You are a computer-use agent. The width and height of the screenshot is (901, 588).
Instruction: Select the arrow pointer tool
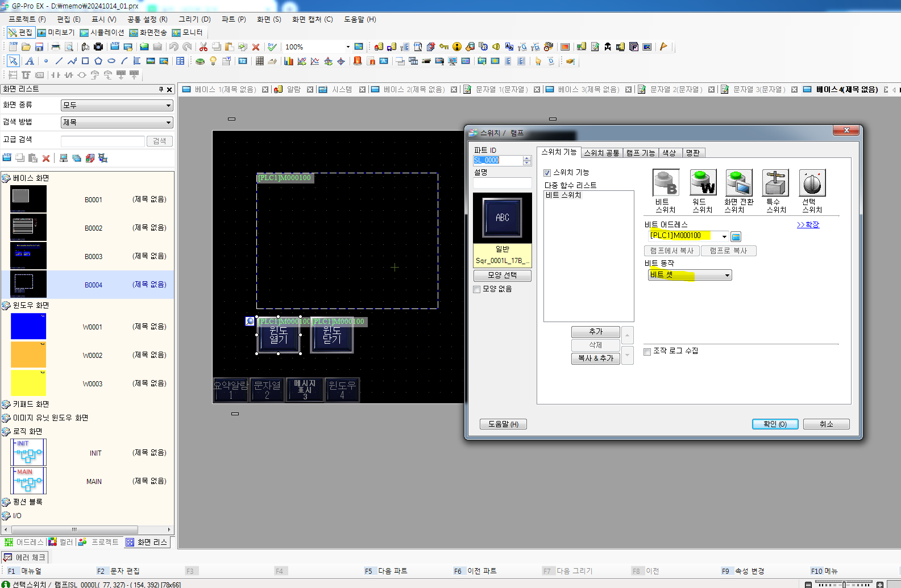[x=13, y=61]
